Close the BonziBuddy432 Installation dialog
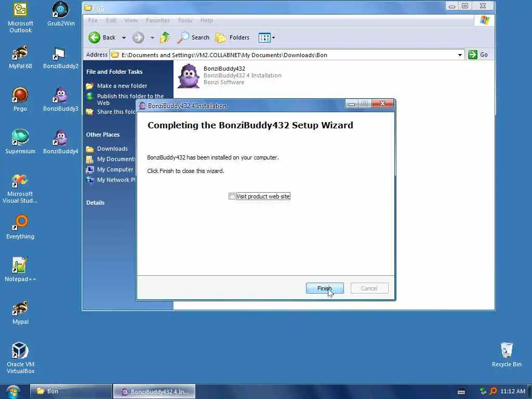The width and height of the screenshot is (532, 399). pyautogui.click(x=383, y=103)
